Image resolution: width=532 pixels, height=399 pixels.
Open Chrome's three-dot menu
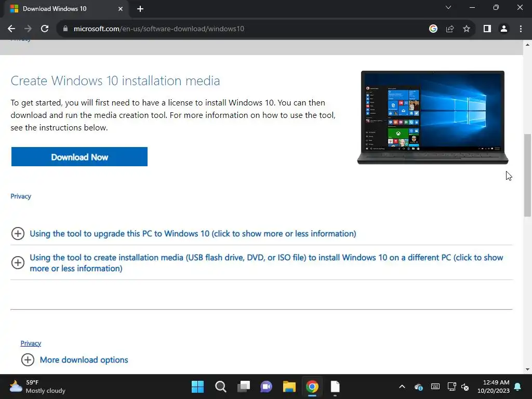521,29
